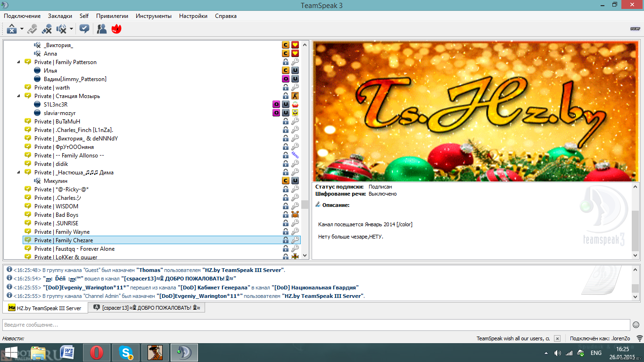Mute the microphone from the toolbar

pyautogui.click(x=47, y=29)
